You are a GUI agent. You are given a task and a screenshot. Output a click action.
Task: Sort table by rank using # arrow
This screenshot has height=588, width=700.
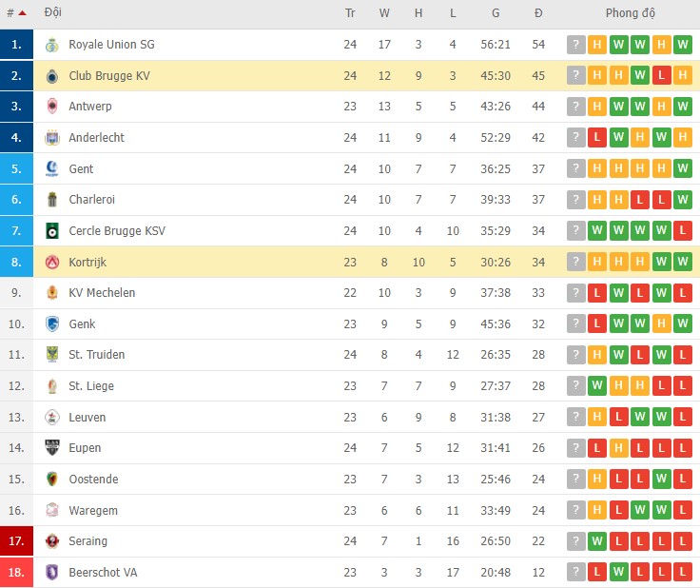[16, 13]
